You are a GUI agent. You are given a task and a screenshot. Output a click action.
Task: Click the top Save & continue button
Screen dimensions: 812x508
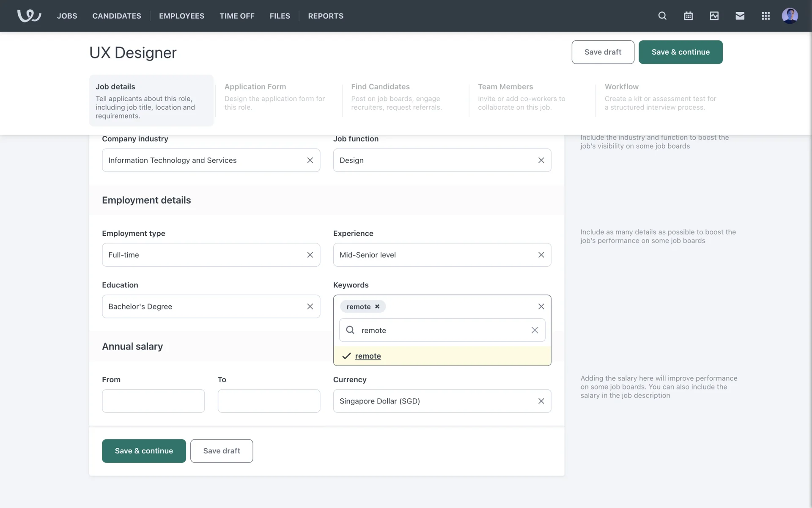680,52
